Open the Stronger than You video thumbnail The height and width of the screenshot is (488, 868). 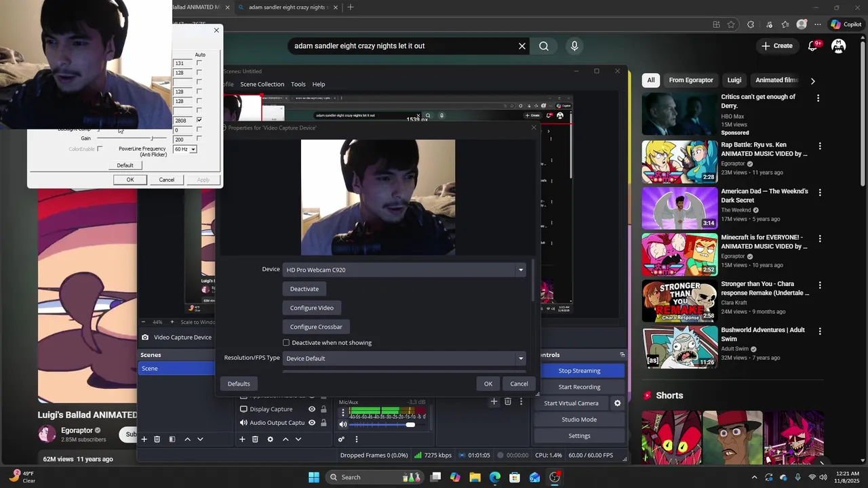679,302
